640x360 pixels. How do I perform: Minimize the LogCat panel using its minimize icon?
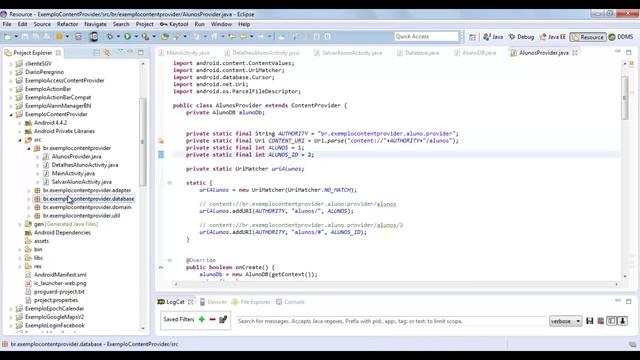618,301
